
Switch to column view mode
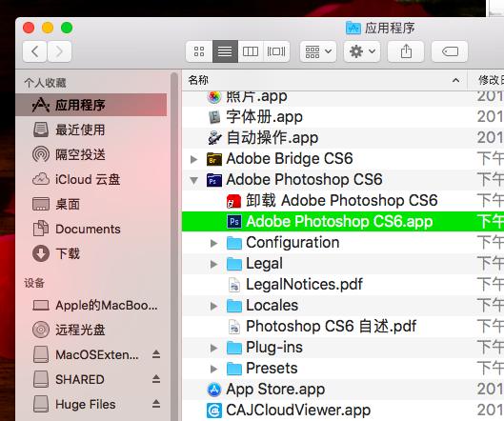tap(251, 51)
